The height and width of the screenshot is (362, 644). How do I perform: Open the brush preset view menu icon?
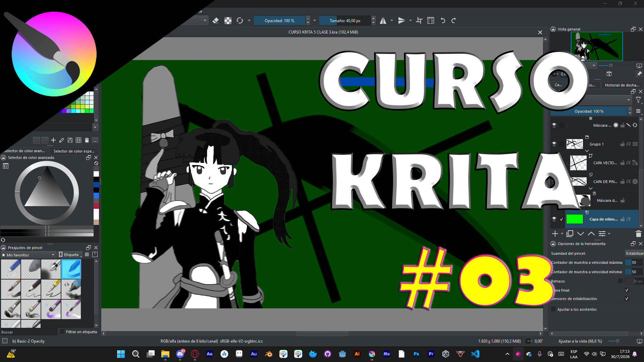click(x=87, y=255)
